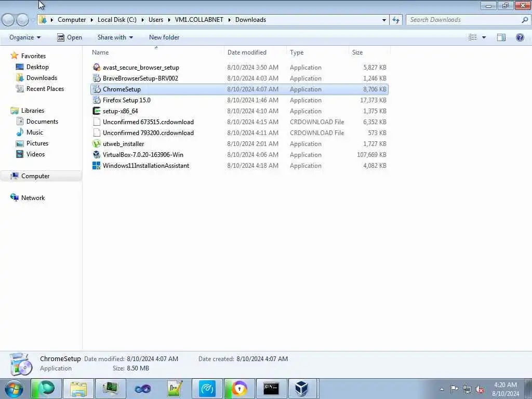Screen dimensions: 532x399
Task: Open the Help question mark icon
Action: tap(520, 37)
